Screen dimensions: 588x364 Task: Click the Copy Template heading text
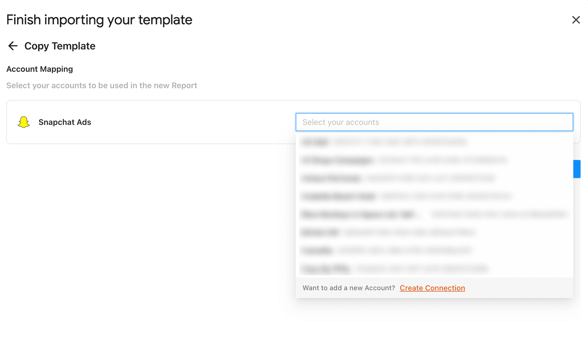pyautogui.click(x=60, y=46)
